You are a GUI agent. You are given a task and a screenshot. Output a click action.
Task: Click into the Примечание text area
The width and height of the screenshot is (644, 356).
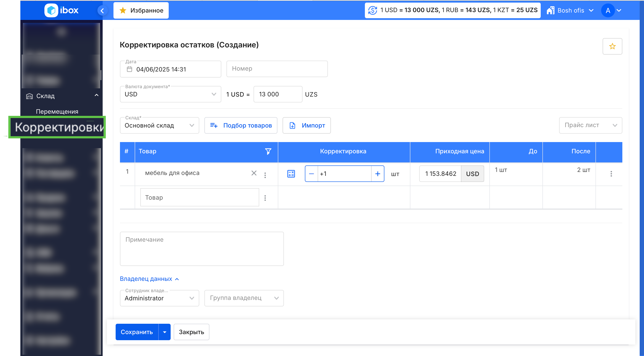coord(202,249)
